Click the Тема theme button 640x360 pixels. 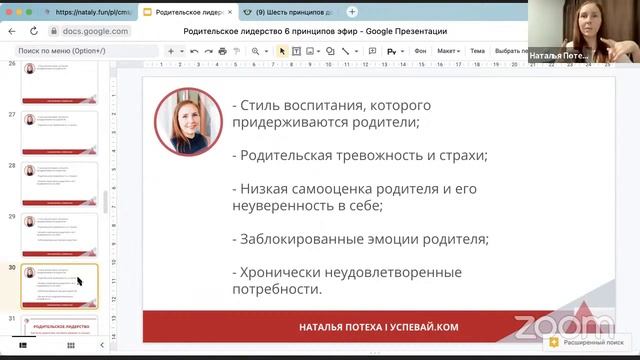(x=477, y=51)
